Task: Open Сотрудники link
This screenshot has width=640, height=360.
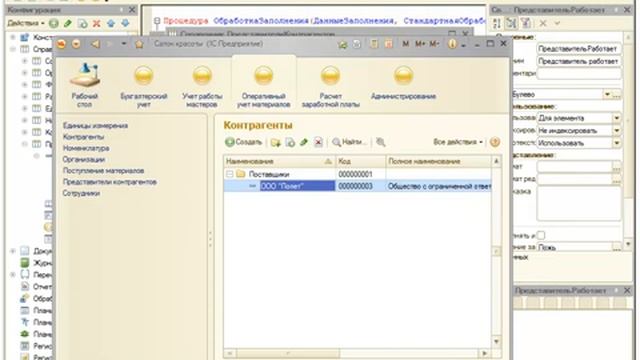Action: pyautogui.click(x=81, y=193)
